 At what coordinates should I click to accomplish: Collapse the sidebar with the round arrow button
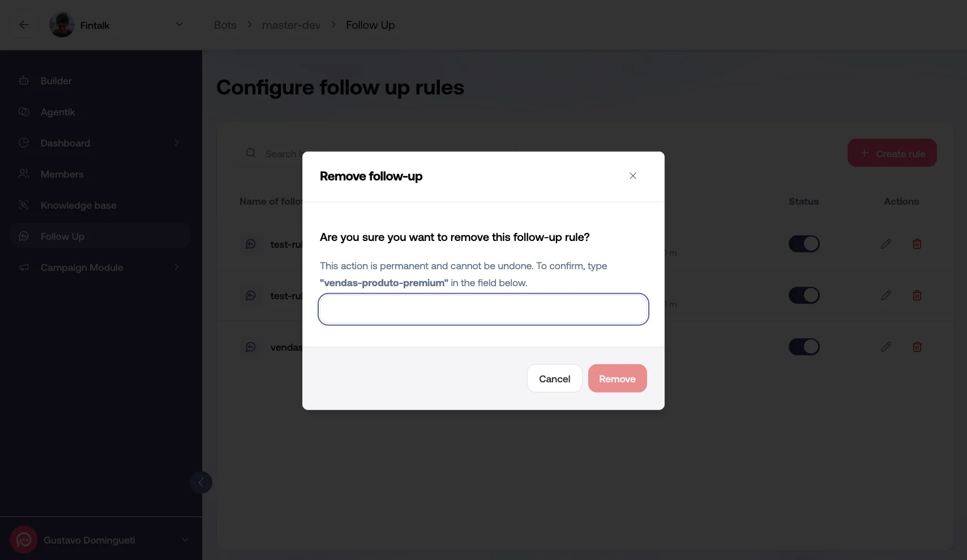click(201, 483)
